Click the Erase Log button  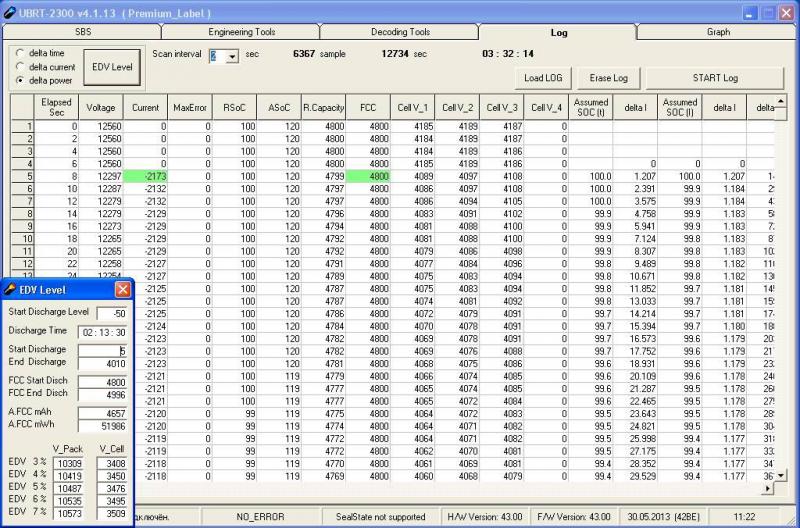[x=608, y=78]
